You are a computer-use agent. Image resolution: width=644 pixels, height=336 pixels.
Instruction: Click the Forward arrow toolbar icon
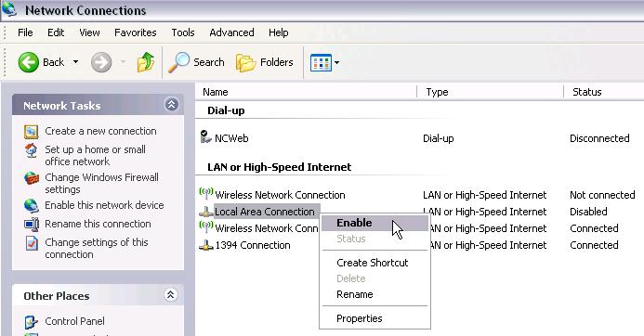pos(101,62)
